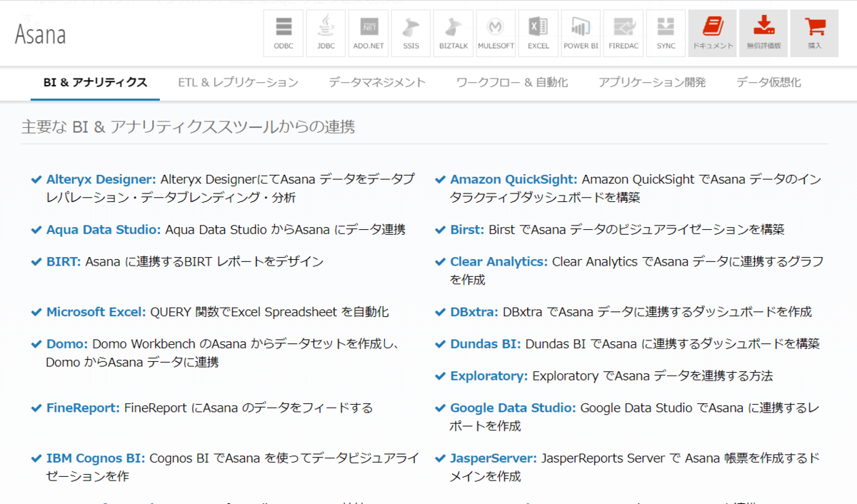The width and height of the screenshot is (857, 504).
Task: Open the データ仮想化 tab
Action: coord(768,83)
